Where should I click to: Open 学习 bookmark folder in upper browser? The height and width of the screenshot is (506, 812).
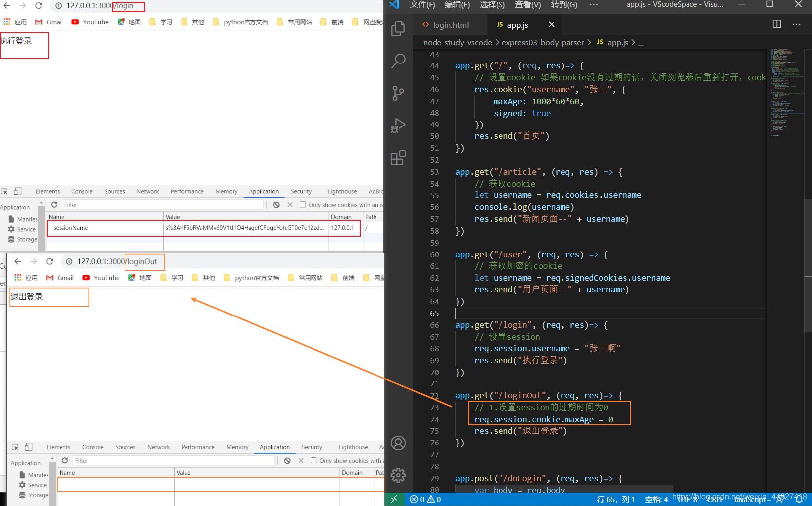tap(161, 22)
